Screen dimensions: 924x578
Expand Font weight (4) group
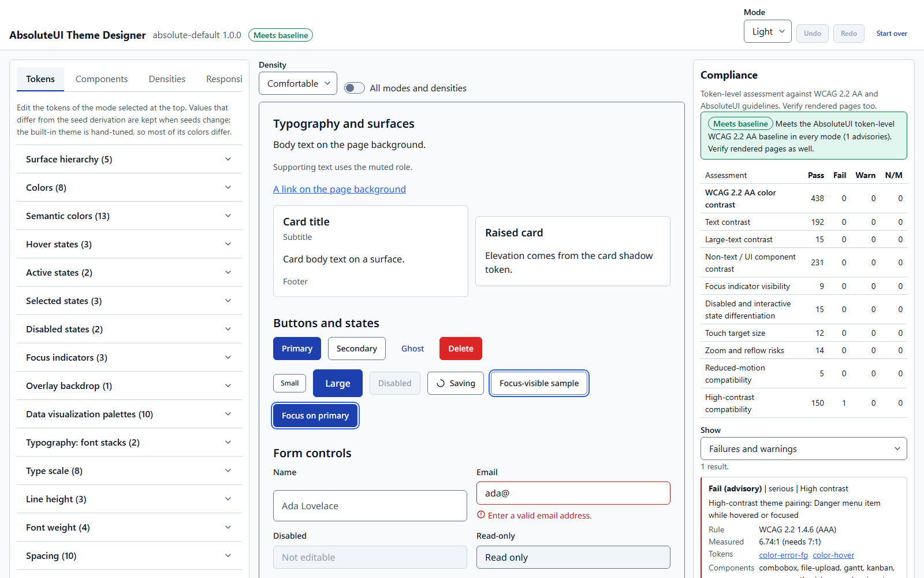(x=129, y=527)
